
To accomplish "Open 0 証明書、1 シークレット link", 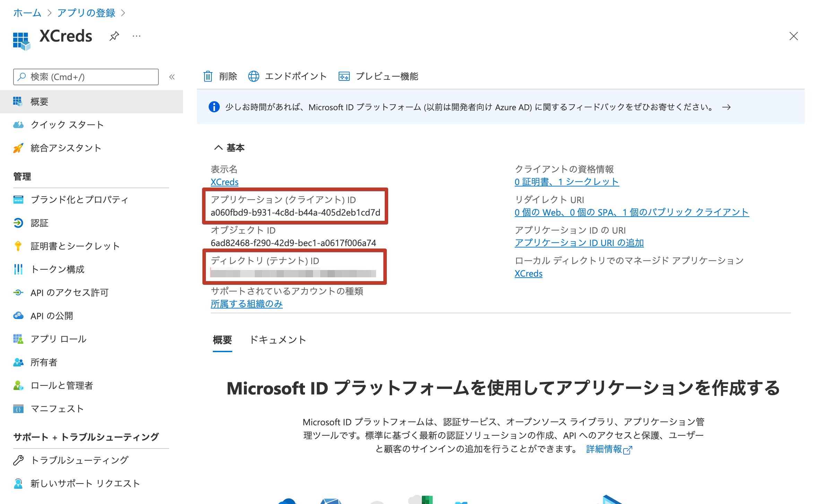I will (x=567, y=182).
